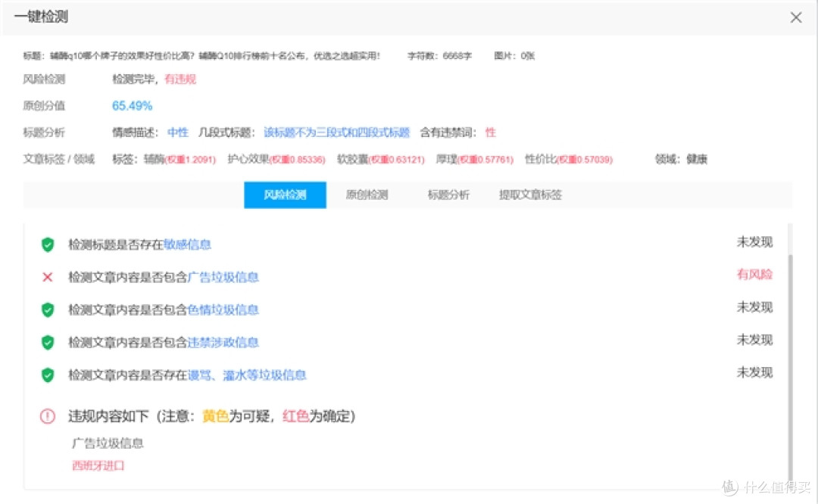Click the 中性 sentiment value
Viewport: 818px width, 504px height.
(178, 132)
